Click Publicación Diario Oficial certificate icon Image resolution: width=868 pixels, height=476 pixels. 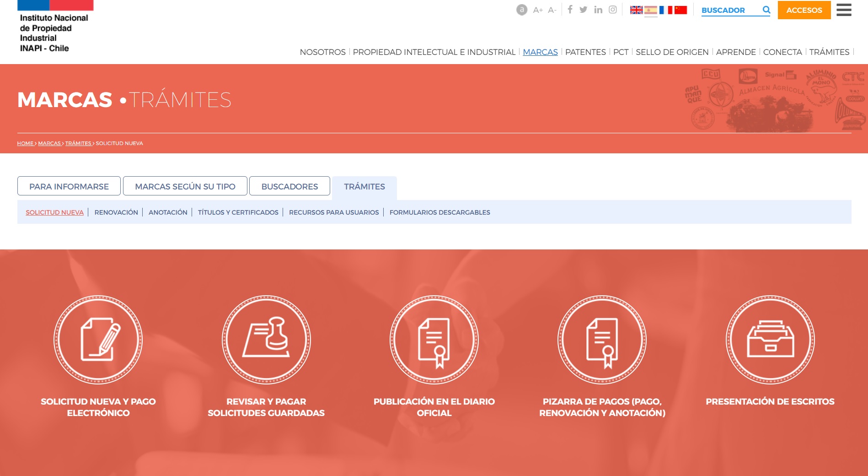[434, 340]
